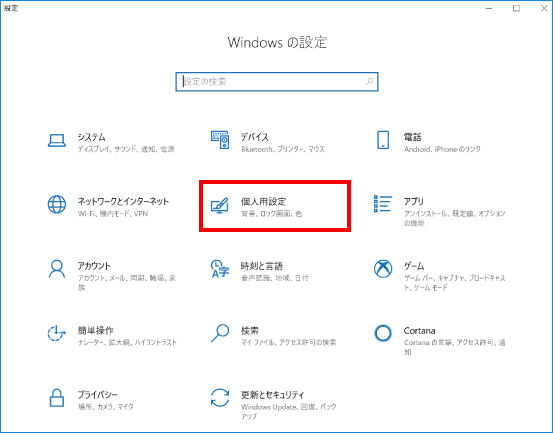Click the アプリ list icon
Screen dimensions: 553x433
[383, 204]
